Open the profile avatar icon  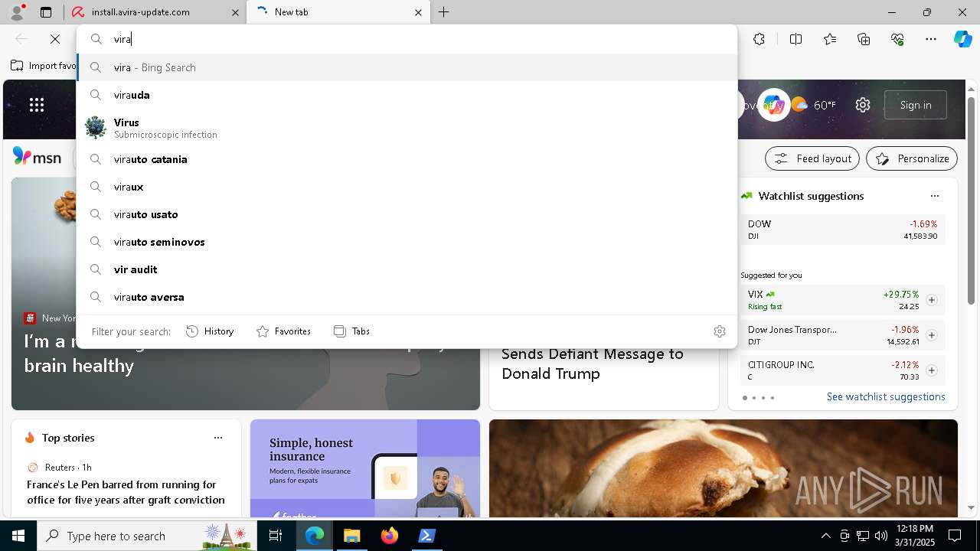point(17,11)
